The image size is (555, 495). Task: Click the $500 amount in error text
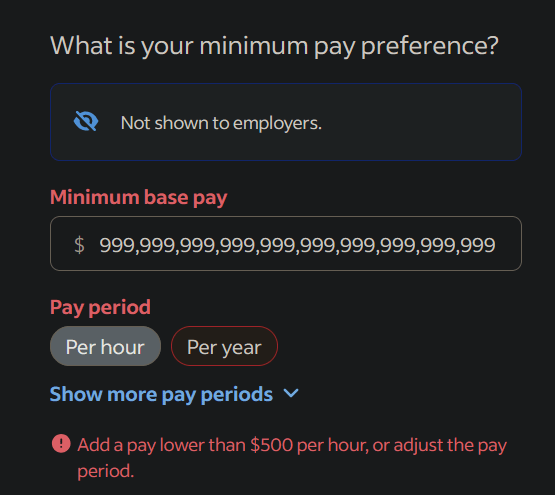pos(271,445)
